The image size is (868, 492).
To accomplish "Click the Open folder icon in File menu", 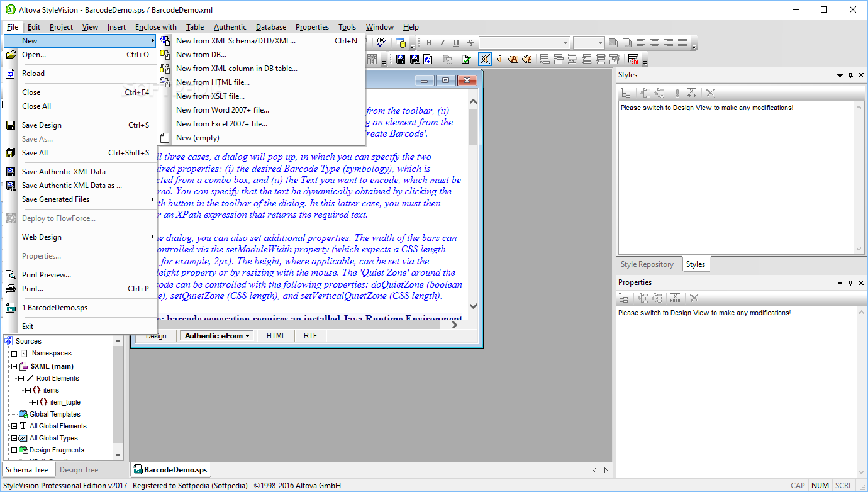I will [11, 55].
